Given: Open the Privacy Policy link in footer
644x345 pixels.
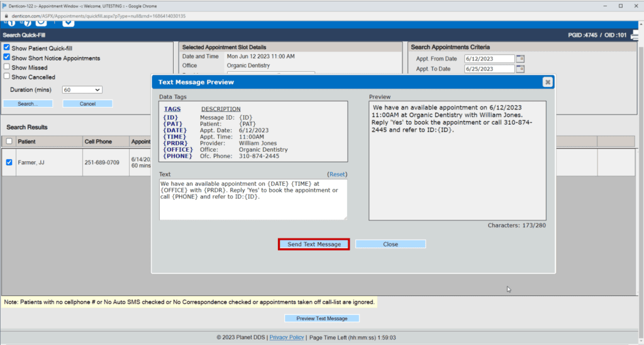Looking at the screenshot, I should [x=286, y=337].
